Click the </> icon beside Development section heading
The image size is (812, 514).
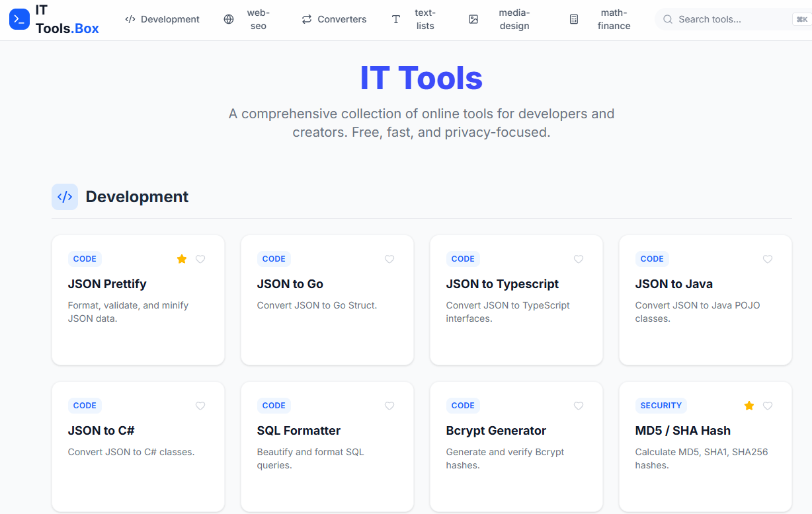[64, 196]
